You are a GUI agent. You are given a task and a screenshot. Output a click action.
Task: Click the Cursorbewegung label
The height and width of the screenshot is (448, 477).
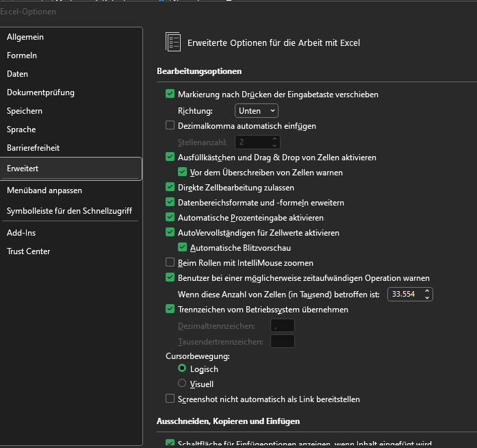point(198,356)
